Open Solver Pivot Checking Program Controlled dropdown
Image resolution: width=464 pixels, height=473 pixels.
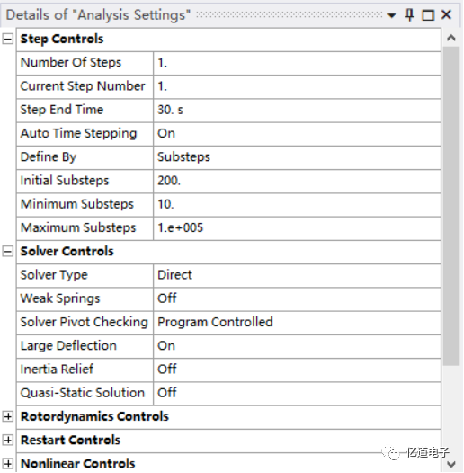[x=297, y=322]
